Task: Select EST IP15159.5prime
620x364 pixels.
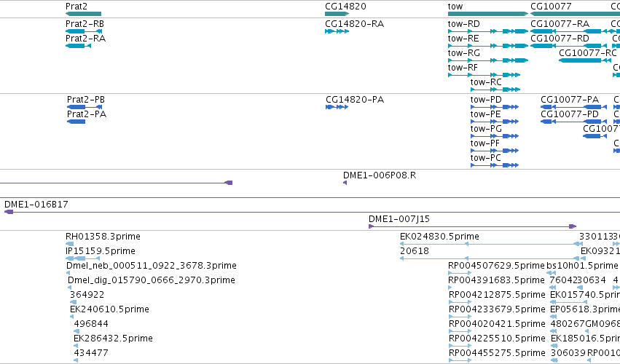Action: [x=101, y=251]
